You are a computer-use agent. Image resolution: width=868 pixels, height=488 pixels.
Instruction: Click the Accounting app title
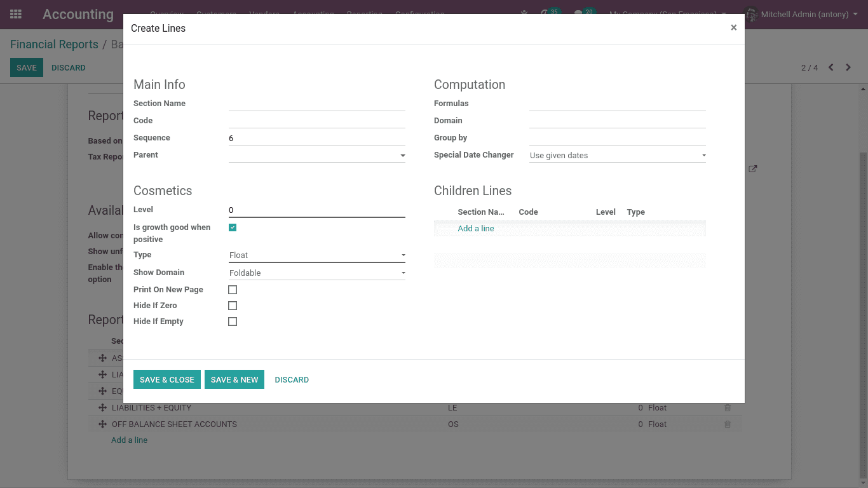pyautogui.click(x=78, y=14)
